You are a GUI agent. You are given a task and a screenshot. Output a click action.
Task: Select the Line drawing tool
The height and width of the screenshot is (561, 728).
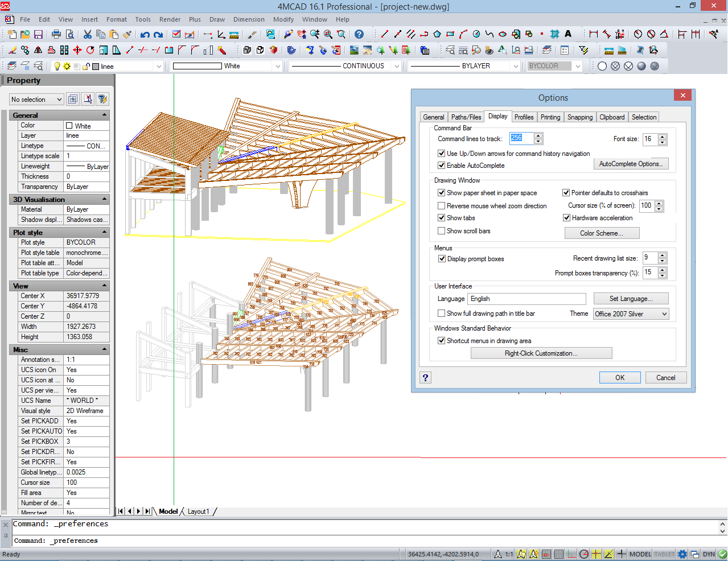click(385, 34)
